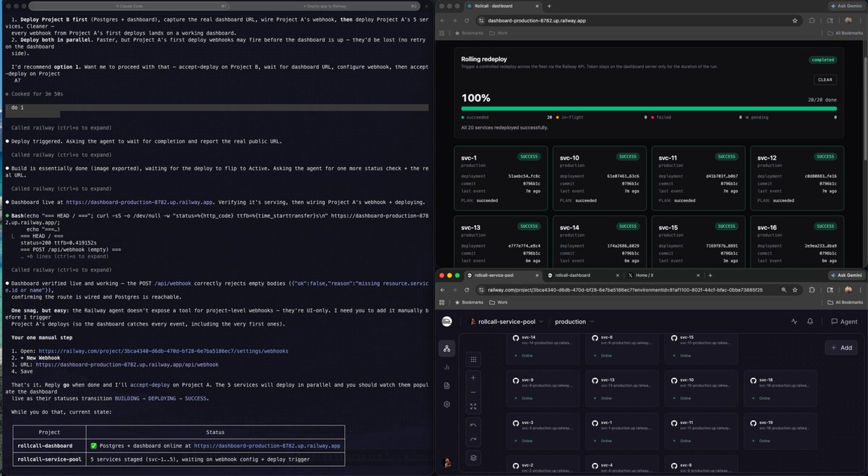Go back in the railway.com browser window

443,289
